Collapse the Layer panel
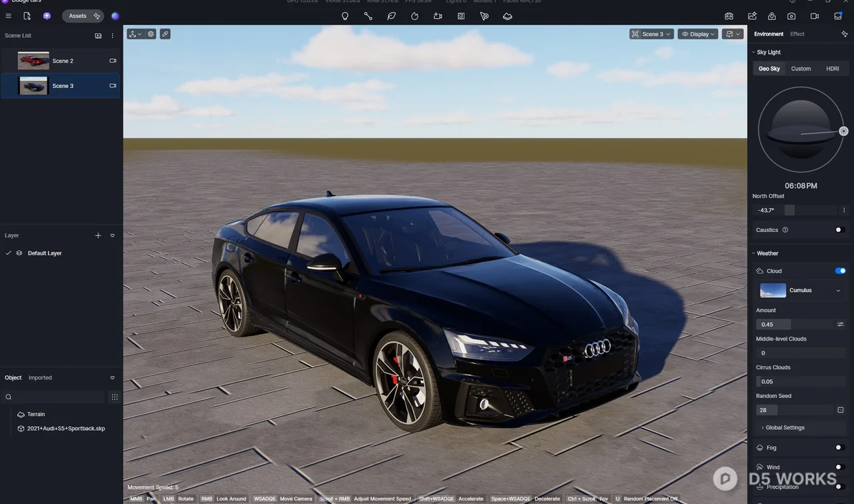Screen dimensions: 854x504 click(x=112, y=235)
